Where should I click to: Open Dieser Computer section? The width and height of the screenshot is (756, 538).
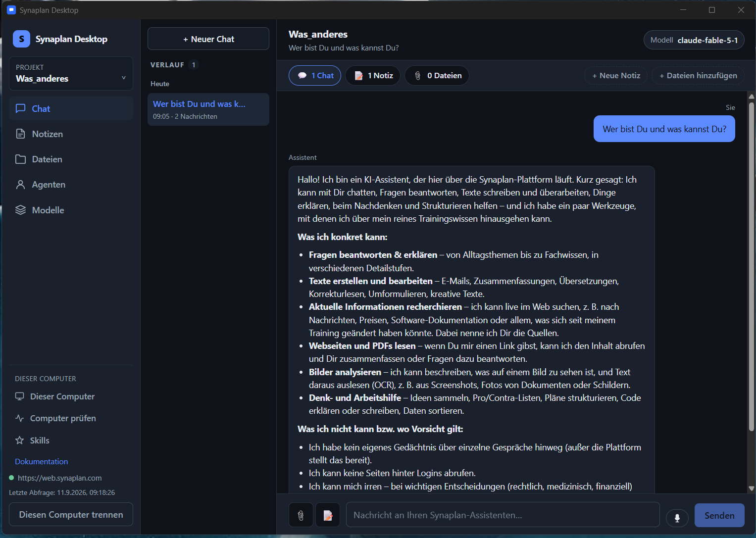[x=71, y=396]
